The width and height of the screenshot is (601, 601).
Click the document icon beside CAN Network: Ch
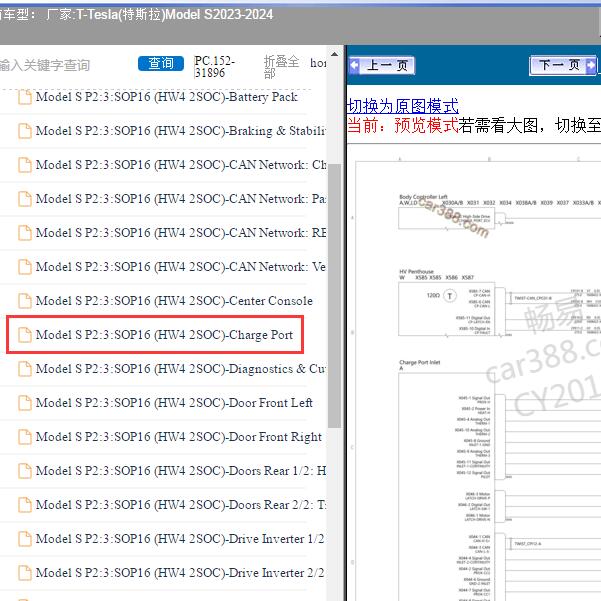point(25,165)
